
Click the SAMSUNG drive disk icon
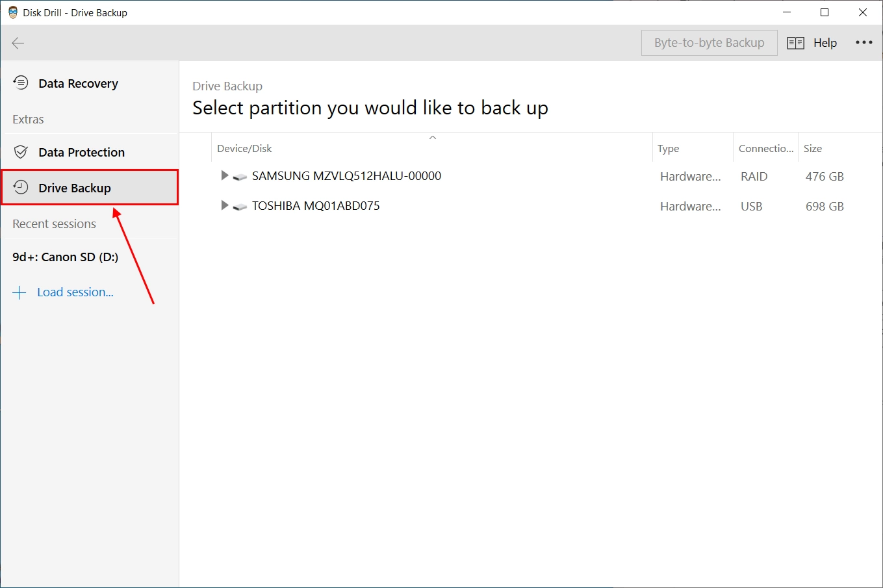pyautogui.click(x=240, y=177)
